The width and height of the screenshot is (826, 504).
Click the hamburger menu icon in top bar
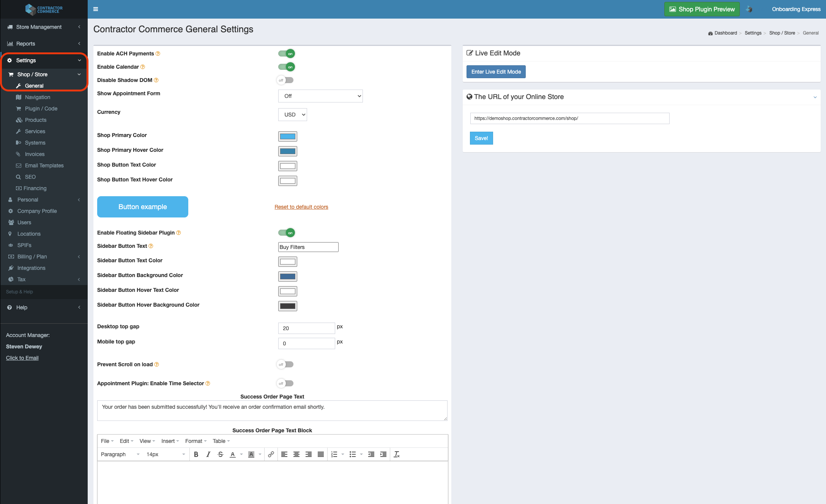pyautogui.click(x=96, y=9)
